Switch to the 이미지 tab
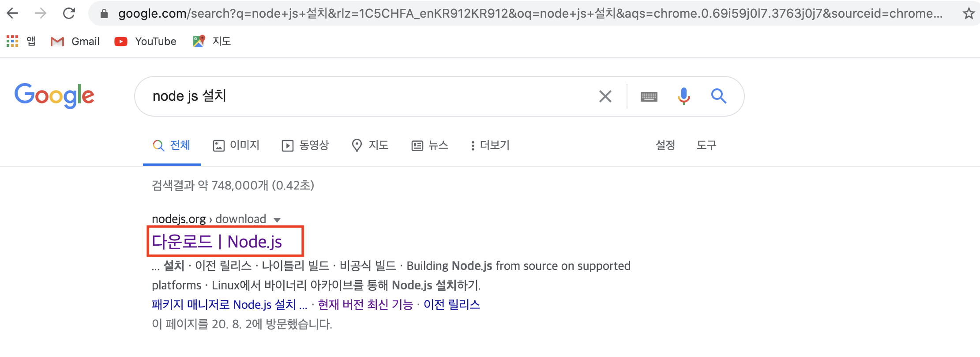The image size is (980, 357). point(236,145)
